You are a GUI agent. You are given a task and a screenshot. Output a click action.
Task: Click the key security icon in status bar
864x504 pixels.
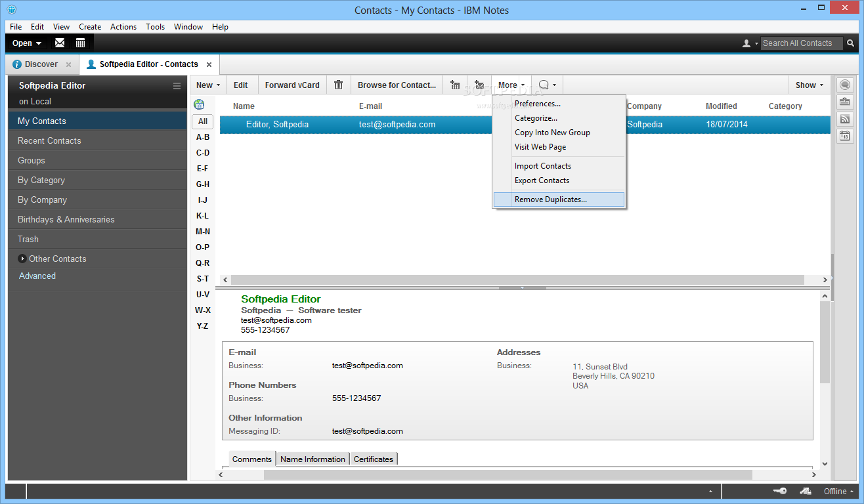pos(779,491)
